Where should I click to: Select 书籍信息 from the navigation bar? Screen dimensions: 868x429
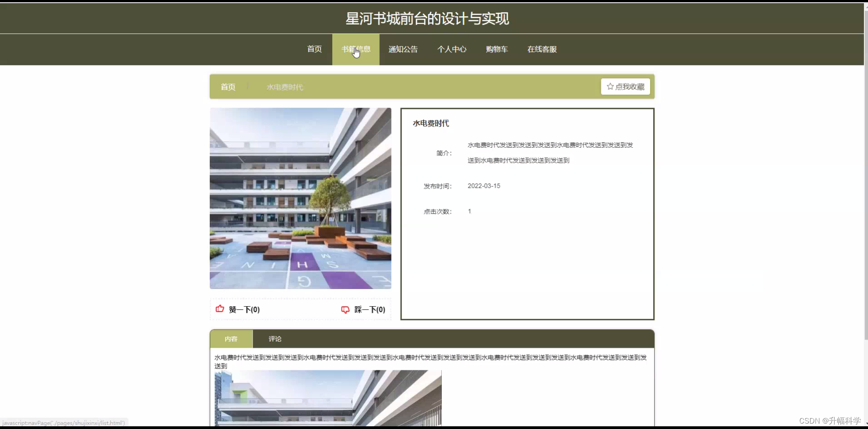point(356,49)
